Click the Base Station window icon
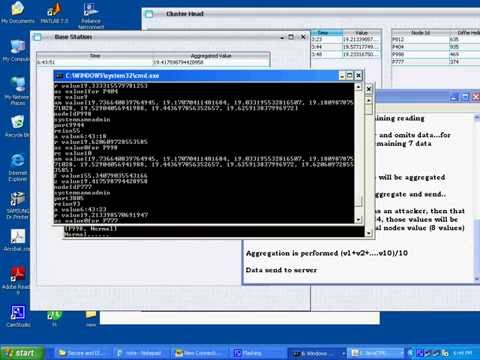Screen dimensions: 480x360 37,37
